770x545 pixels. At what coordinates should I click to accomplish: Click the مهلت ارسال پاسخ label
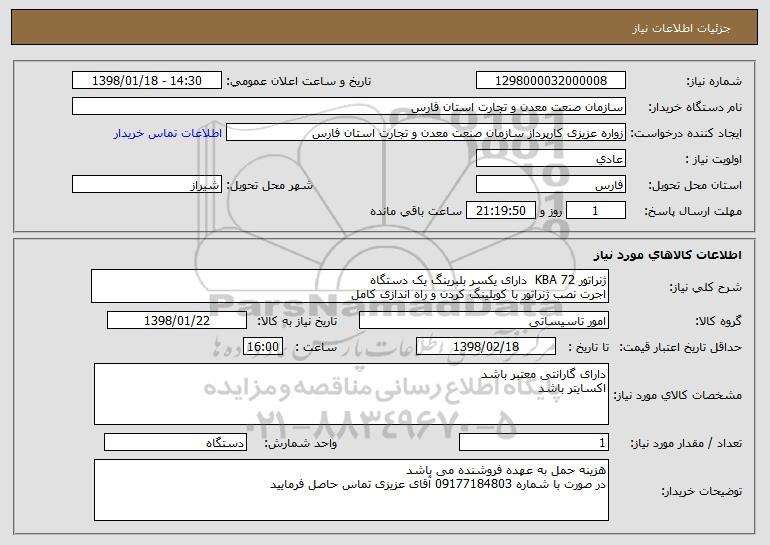click(693, 211)
